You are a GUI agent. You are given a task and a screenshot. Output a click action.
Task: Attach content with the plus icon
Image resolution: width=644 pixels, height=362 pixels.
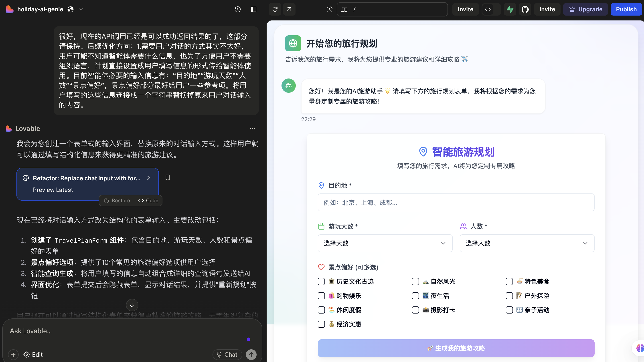(13, 354)
